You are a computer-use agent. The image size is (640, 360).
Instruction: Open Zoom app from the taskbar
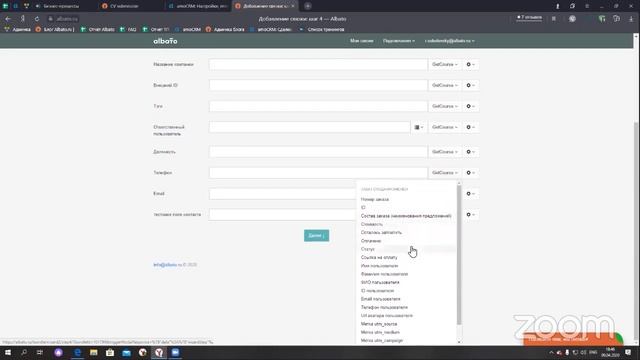click(175, 353)
